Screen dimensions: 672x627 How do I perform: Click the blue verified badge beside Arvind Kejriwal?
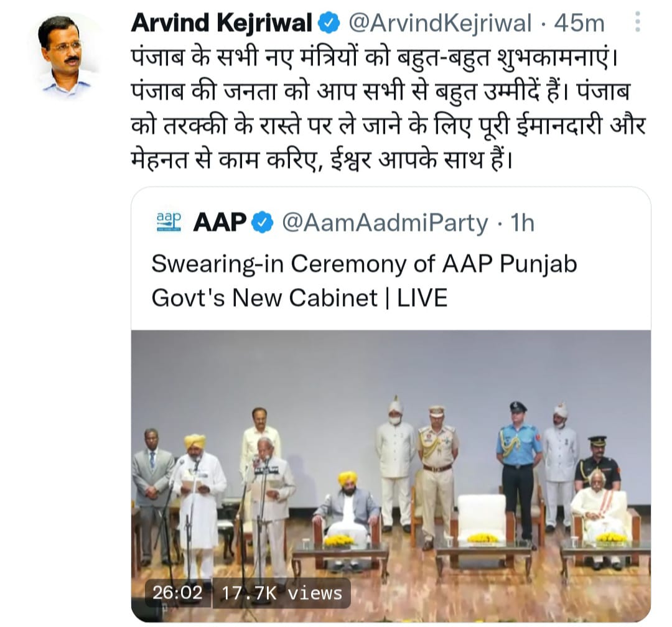[329, 23]
